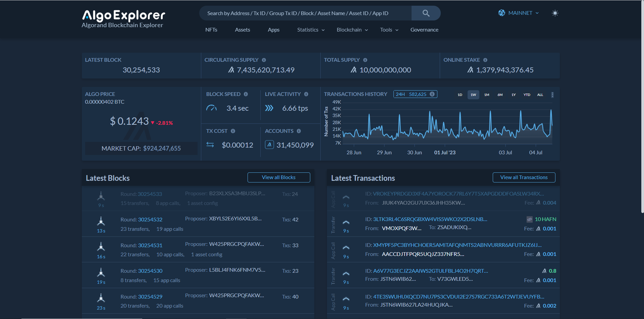
Task: Click Circulating Supply info icon
Action: [x=264, y=60]
